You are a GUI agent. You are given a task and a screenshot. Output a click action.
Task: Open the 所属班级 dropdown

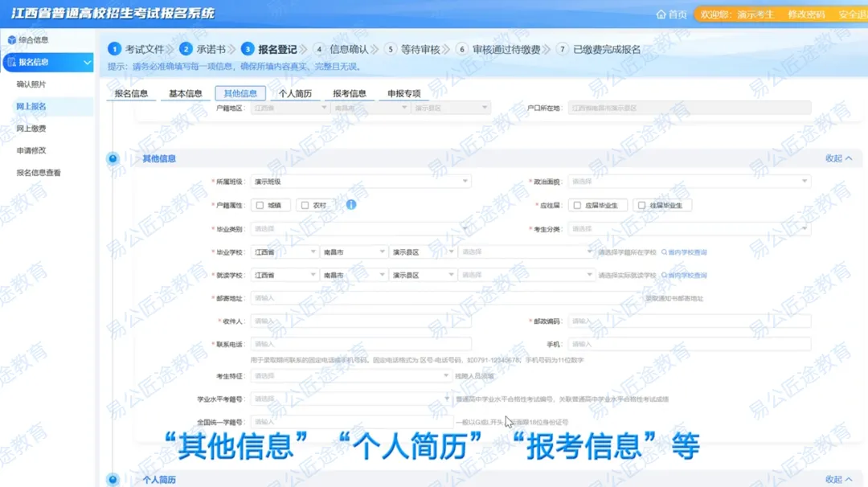coord(361,182)
